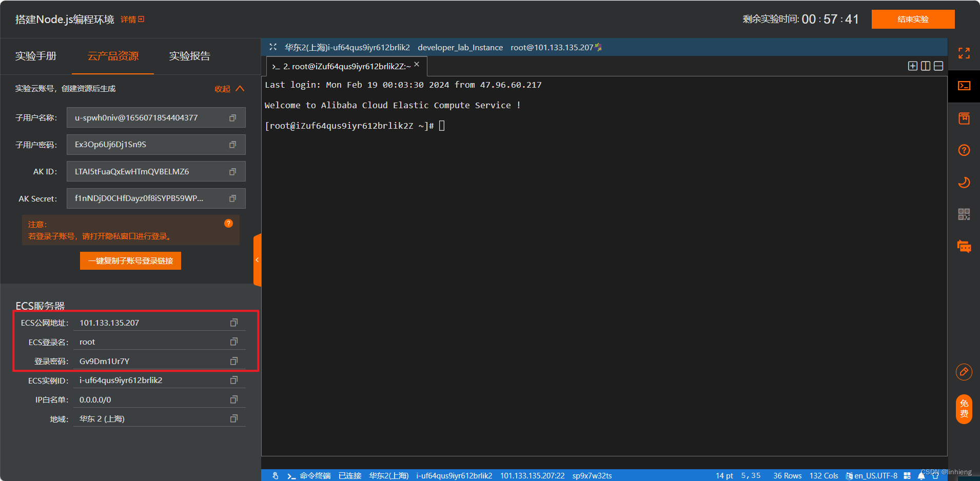Add a new terminal pane with plus icon

pos(913,66)
